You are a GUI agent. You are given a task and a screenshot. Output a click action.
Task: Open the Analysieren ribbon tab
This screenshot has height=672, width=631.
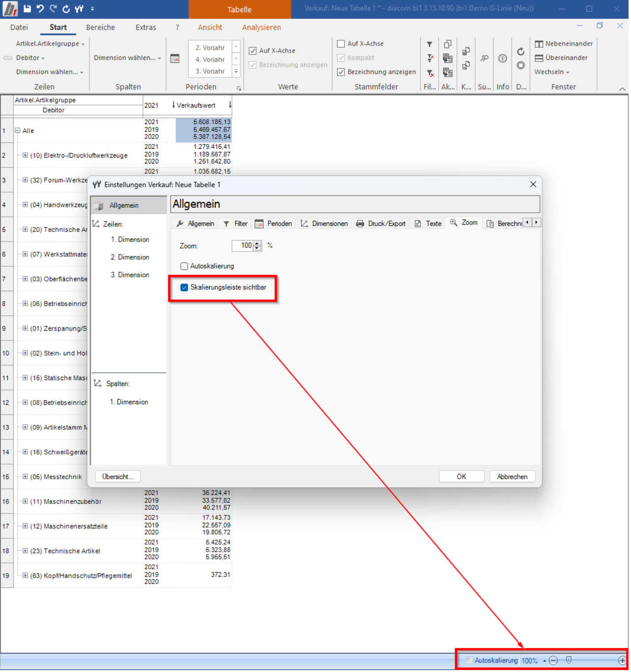pos(262,28)
